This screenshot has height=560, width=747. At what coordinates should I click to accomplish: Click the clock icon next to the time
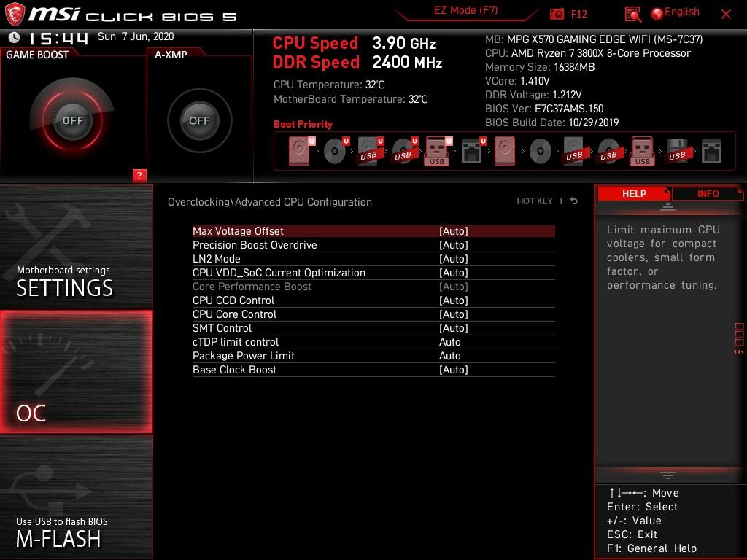click(x=15, y=36)
